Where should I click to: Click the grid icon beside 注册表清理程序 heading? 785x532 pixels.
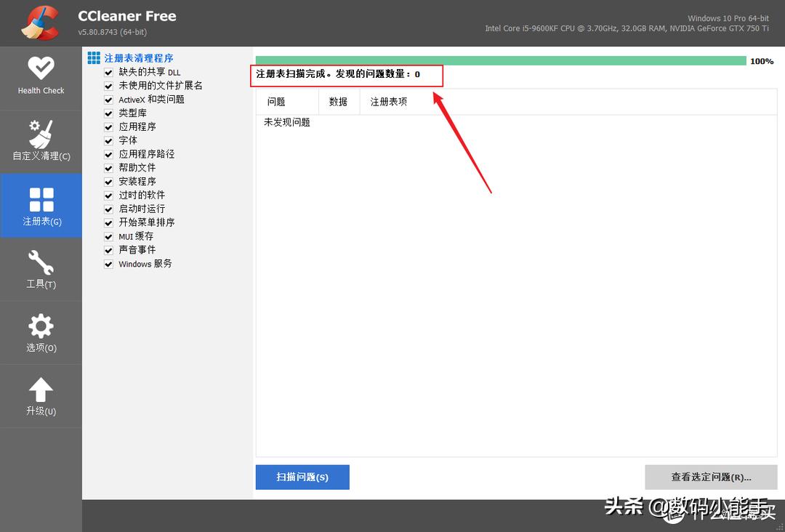click(94, 57)
